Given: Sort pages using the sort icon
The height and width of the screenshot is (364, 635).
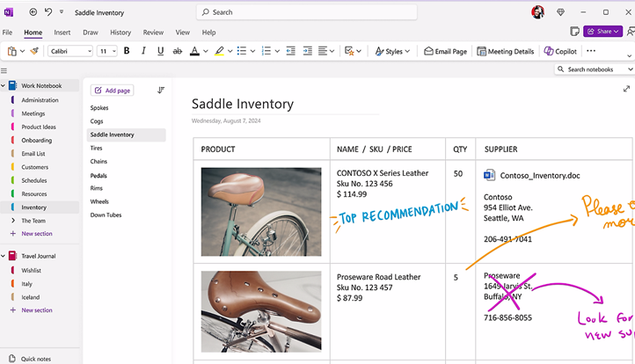Looking at the screenshot, I should [161, 90].
